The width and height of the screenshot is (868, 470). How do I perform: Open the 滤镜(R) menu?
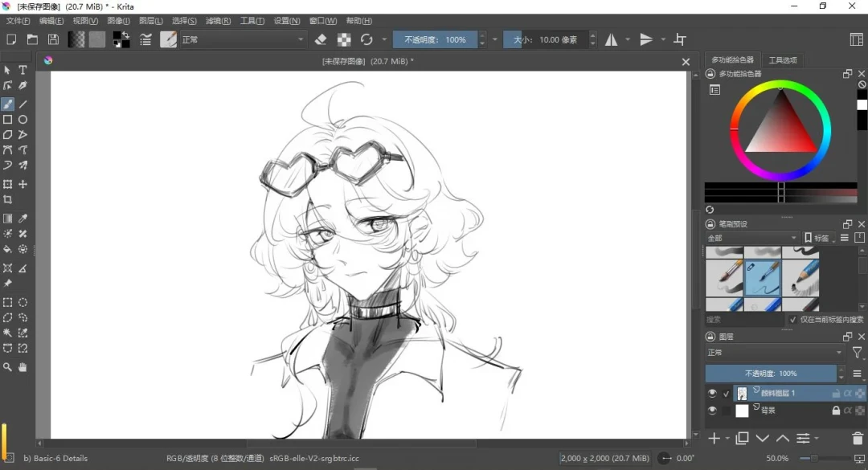tap(218, 20)
